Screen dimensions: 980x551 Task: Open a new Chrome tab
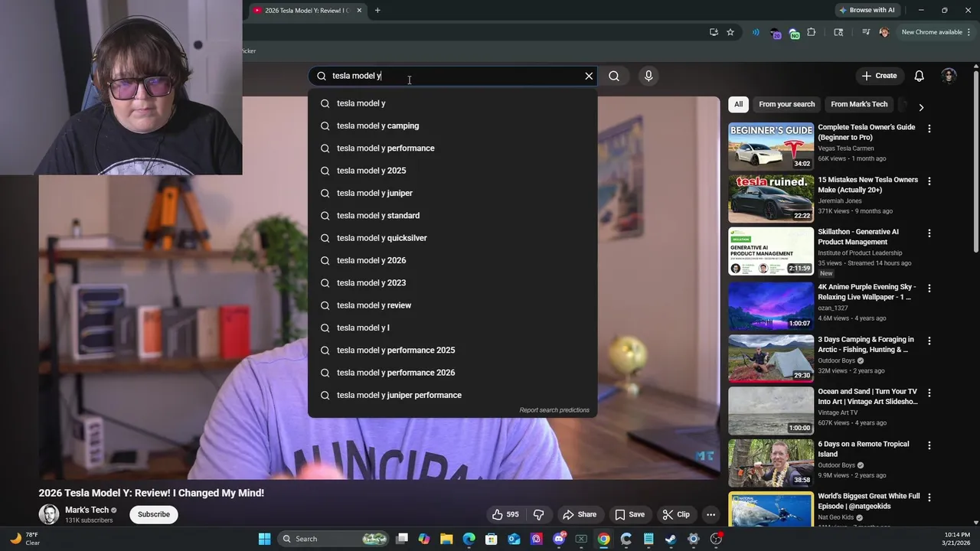click(x=377, y=10)
